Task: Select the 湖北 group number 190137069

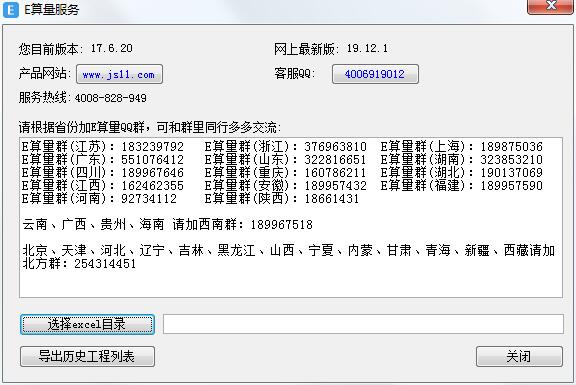Action: (x=511, y=173)
